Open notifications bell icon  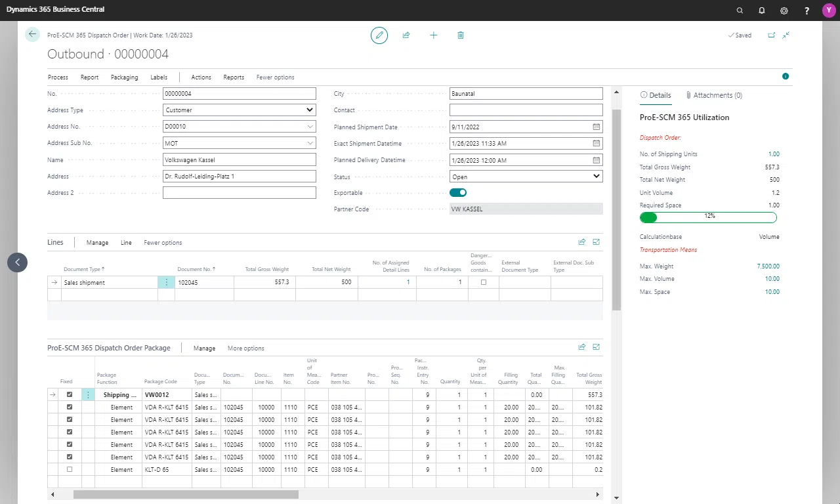pyautogui.click(x=762, y=10)
